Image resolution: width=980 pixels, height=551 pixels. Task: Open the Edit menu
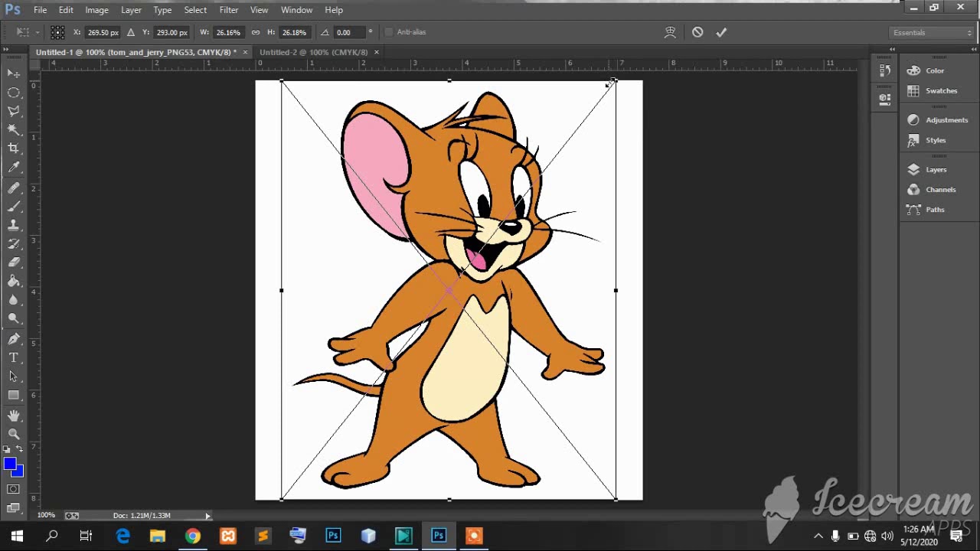coord(66,10)
